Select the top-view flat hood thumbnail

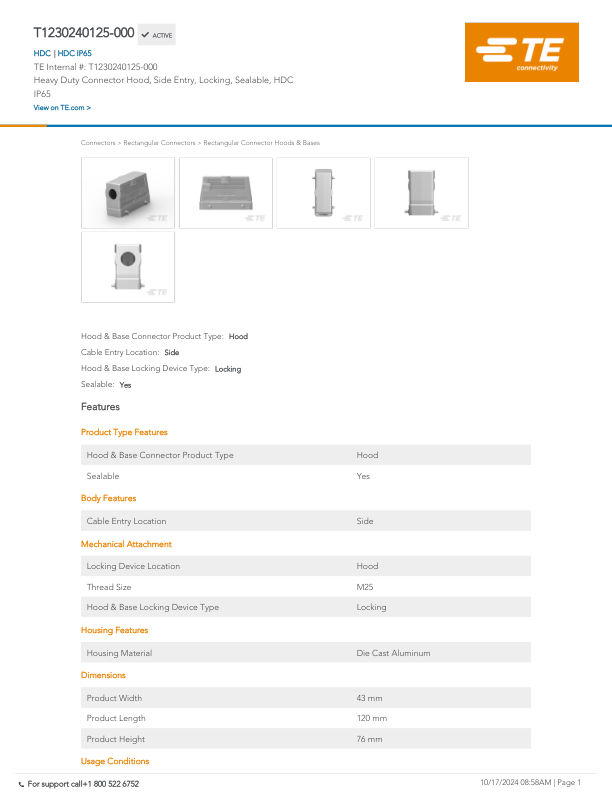pos(226,193)
